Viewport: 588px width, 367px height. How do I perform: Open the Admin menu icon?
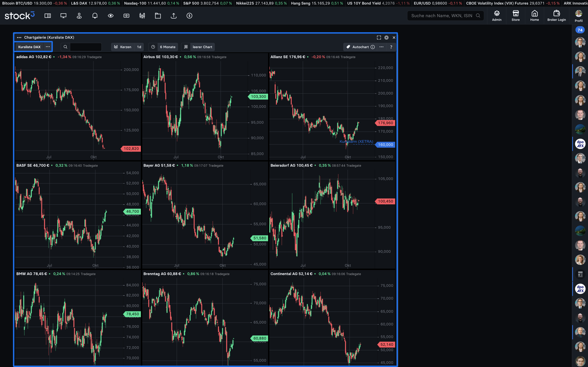click(496, 16)
